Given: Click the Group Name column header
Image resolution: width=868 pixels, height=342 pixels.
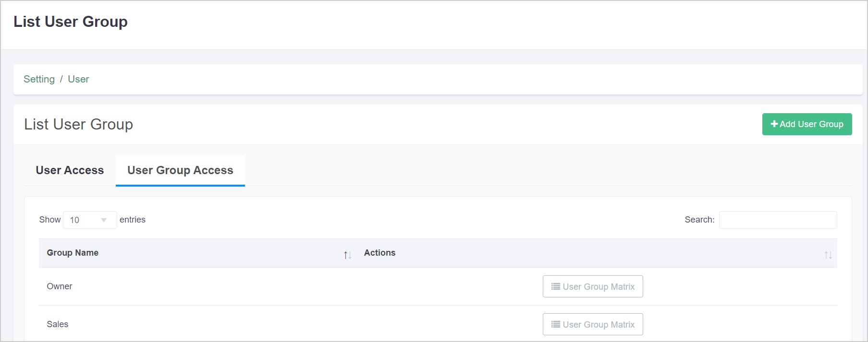Looking at the screenshot, I should (x=73, y=253).
